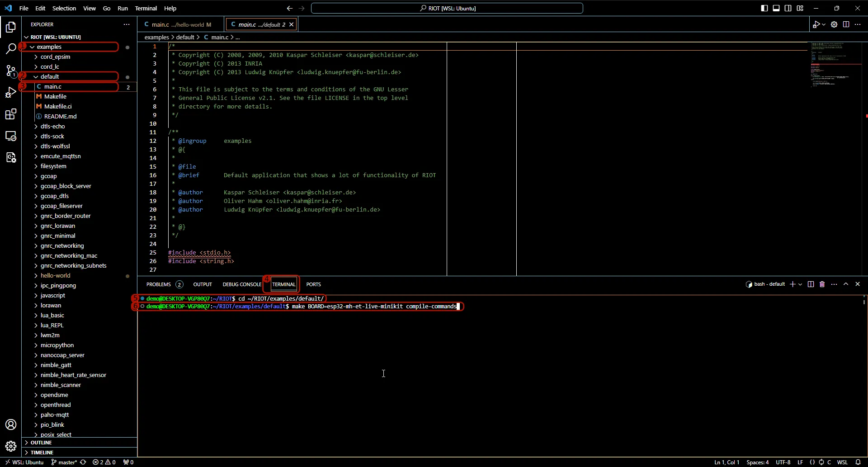Kill the terminal with the trash icon
The height and width of the screenshot is (467, 868).
[x=822, y=284]
